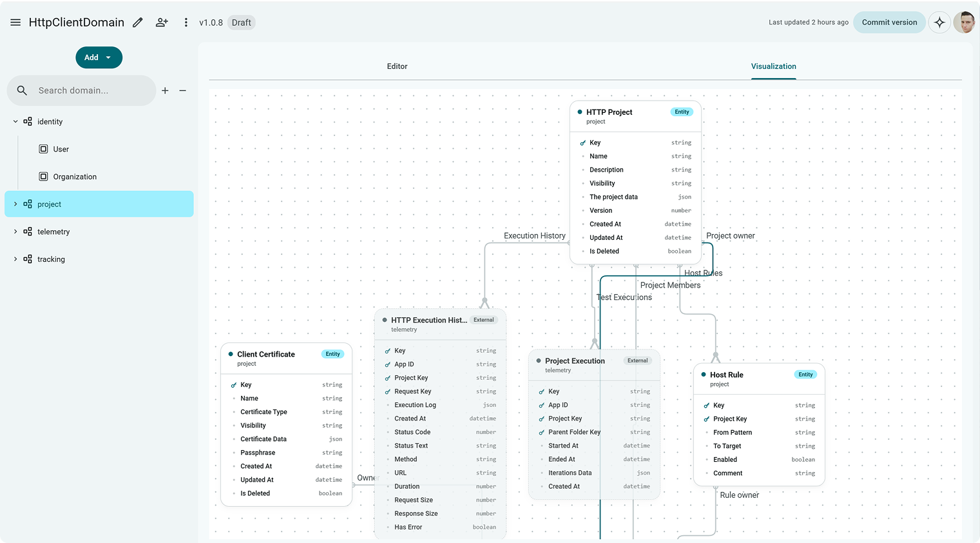This screenshot has width=980, height=543.
Task: Select the HTTP Execution History card title
Action: [429, 320]
